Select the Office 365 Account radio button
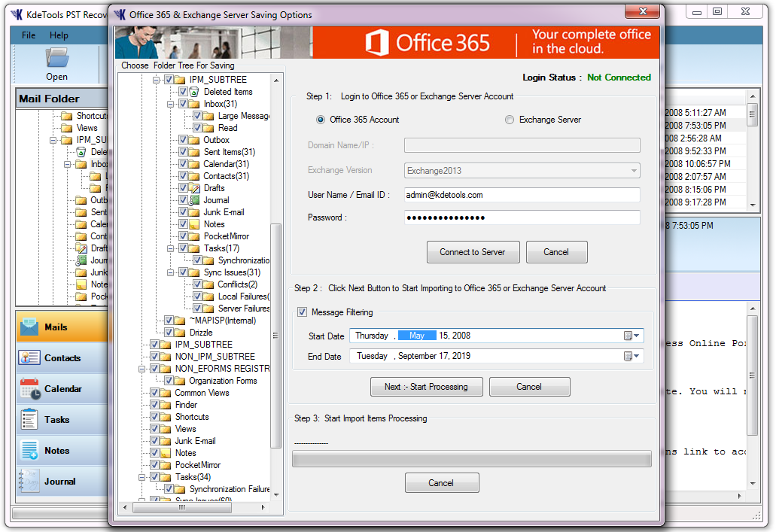This screenshot has width=776, height=532. click(321, 120)
